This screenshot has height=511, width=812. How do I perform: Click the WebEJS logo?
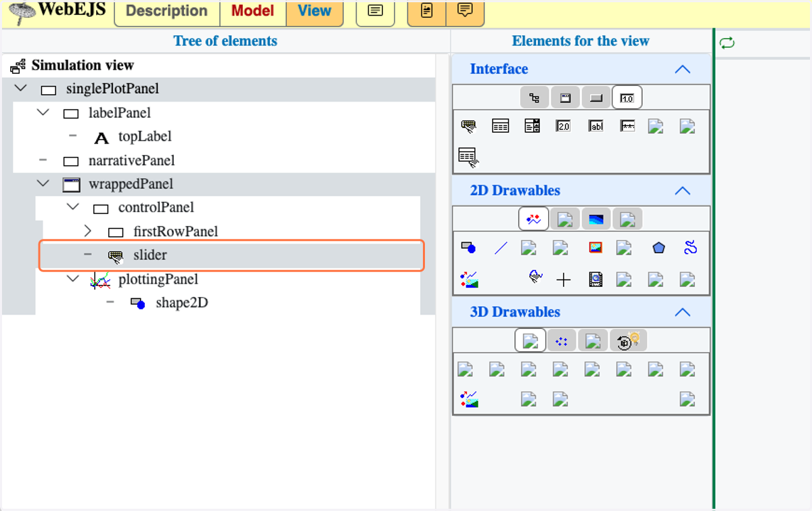(x=58, y=11)
